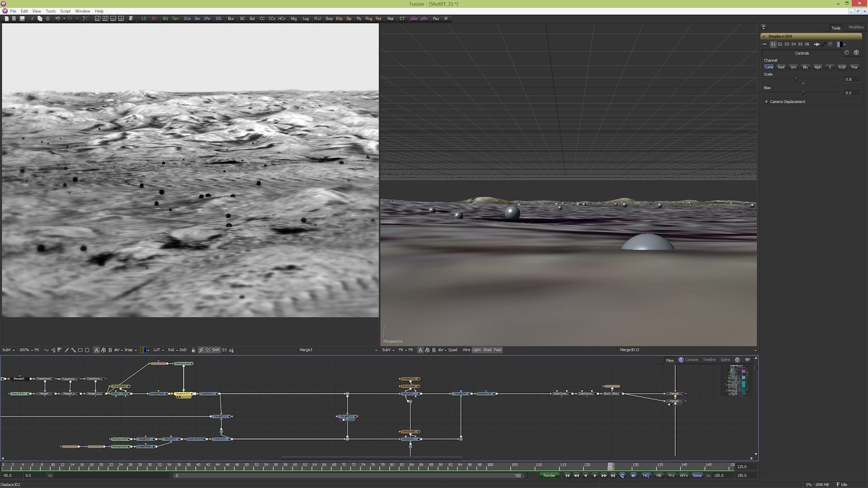
Task: Add a pRn particle render tool
Action: pyautogui.click(x=424, y=19)
